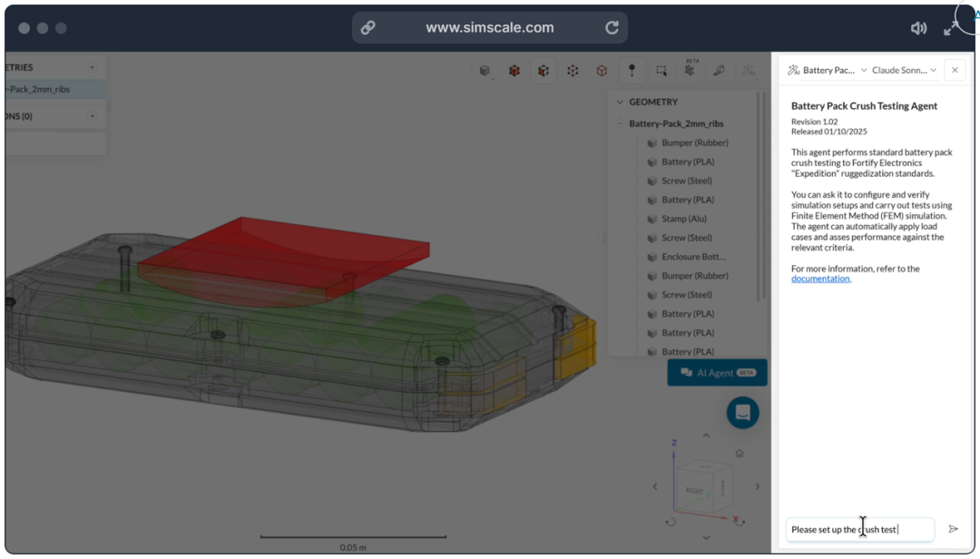Activate the box selection tool icon
Viewport: 980px width, 559px height.
tap(661, 71)
